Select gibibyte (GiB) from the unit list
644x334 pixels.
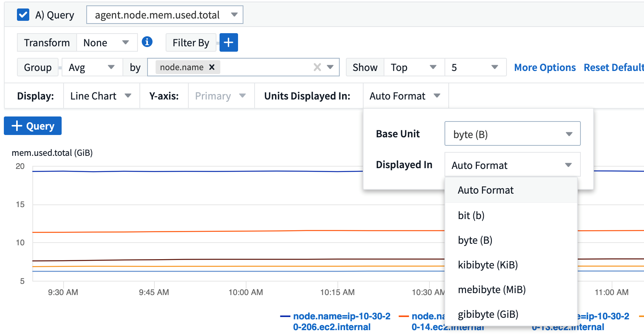(x=488, y=314)
